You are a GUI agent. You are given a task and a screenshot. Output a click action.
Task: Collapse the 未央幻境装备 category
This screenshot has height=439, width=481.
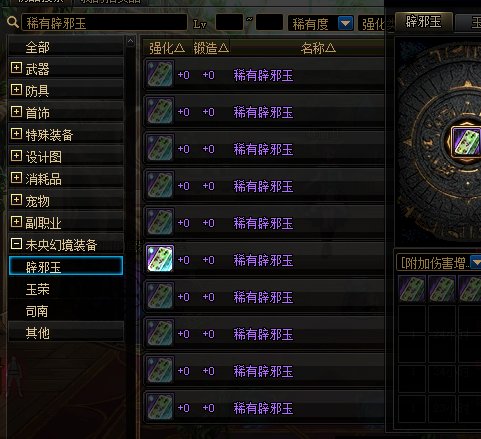pyautogui.click(x=16, y=244)
